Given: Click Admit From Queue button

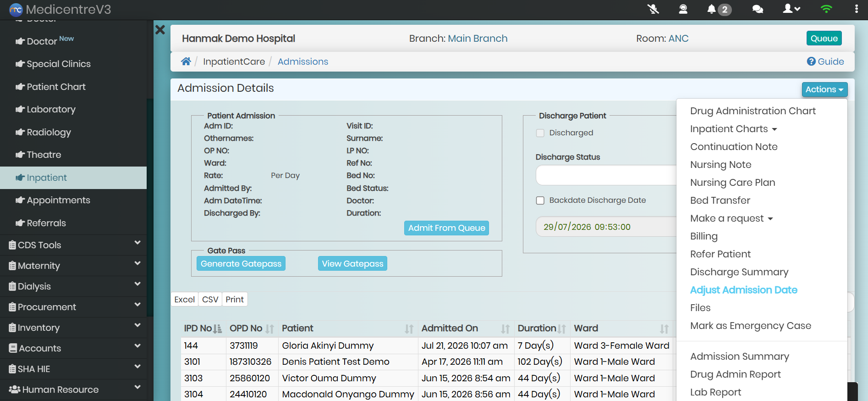Looking at the screenshot, I should click(446, 228).
